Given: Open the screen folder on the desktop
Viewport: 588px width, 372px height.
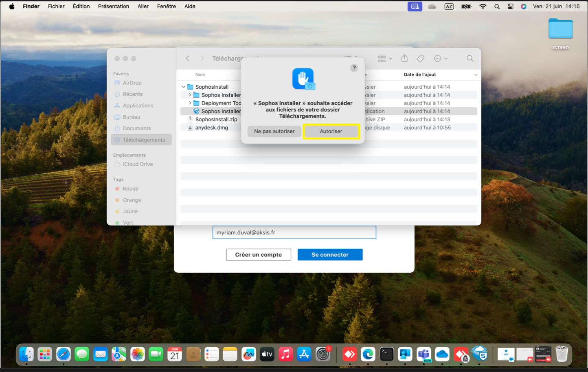Looking at the screenshot, I should tap(561, 33).
